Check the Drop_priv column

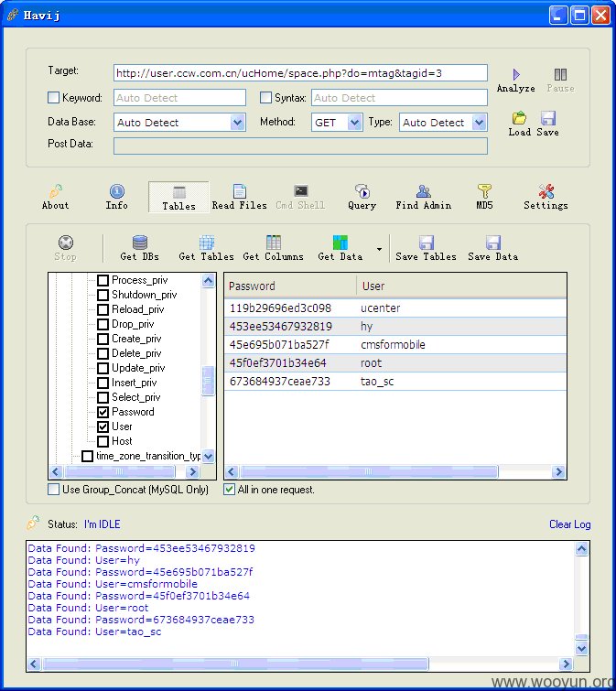(x=103, y=324)
